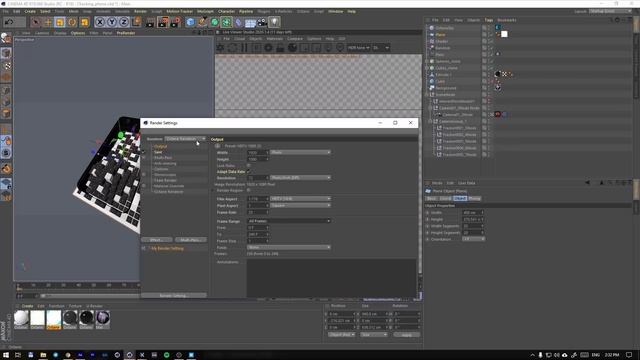Open the Resolution units dropdown

pos(300,178)
